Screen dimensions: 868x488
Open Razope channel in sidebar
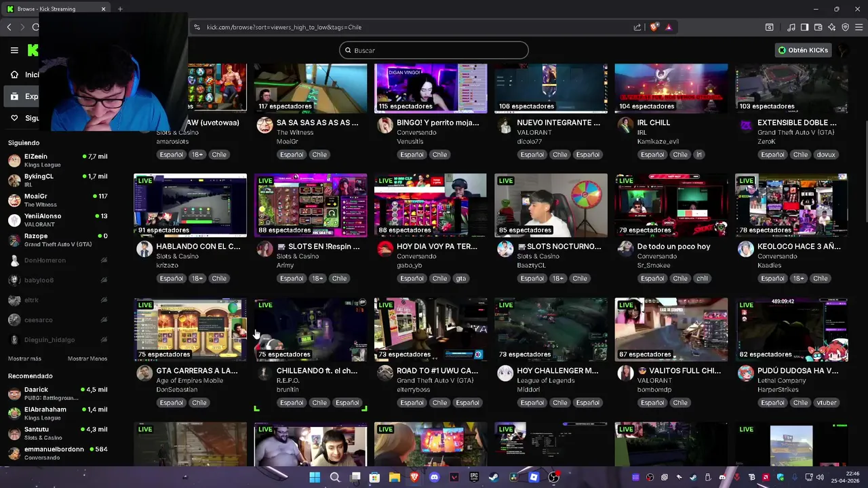pyautogui.click(x=58, y=240)
